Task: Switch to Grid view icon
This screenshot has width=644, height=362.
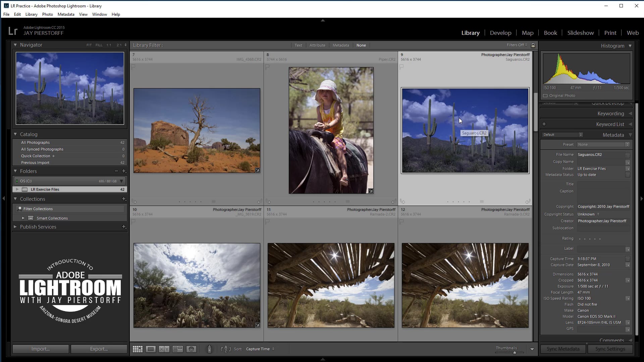Action: tap(138, 349)
